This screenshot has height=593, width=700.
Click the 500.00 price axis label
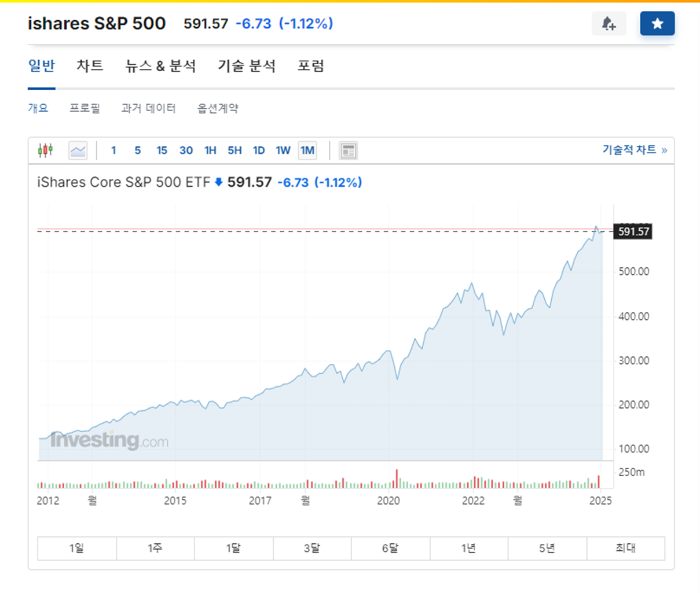tap(634, 271)
